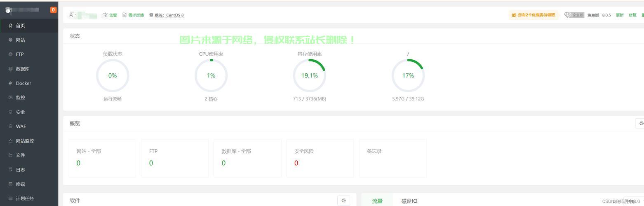Open the 需求反馈 feedback link
This screenshot has height=206, width=644.
click(133, 15)
